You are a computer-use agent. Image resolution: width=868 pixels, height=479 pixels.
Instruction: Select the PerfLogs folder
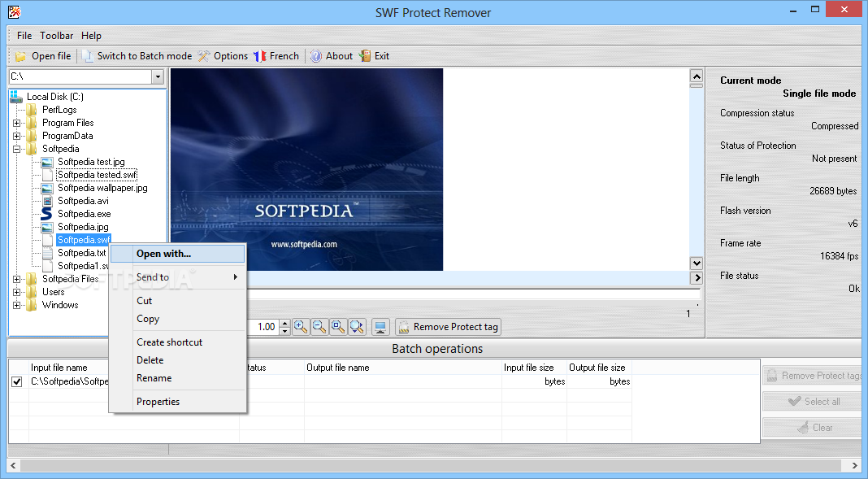point(59,110)
